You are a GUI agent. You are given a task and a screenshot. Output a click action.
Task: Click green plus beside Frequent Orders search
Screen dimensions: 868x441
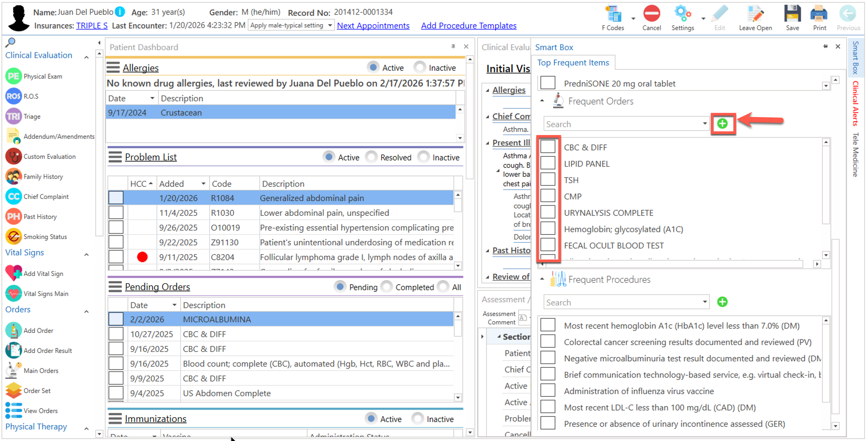[722, 124]
